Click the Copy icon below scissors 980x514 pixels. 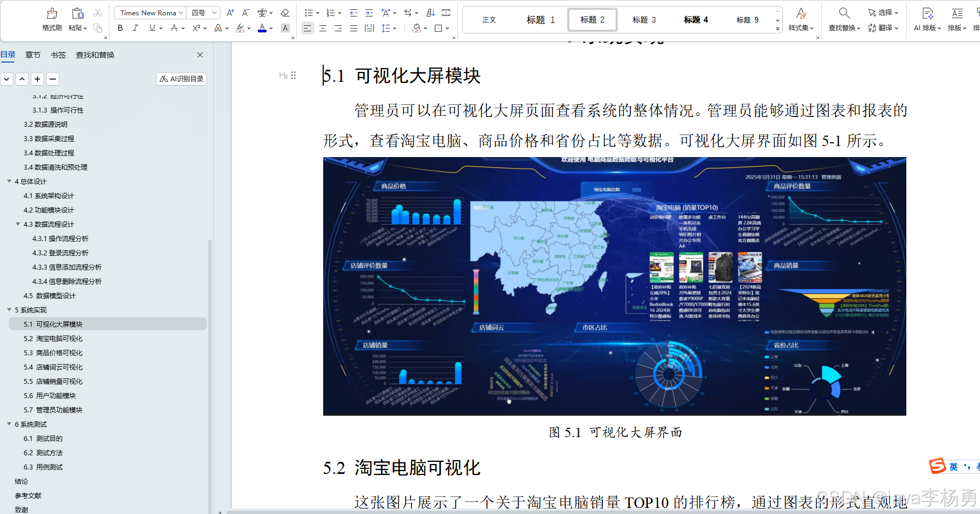98,28
